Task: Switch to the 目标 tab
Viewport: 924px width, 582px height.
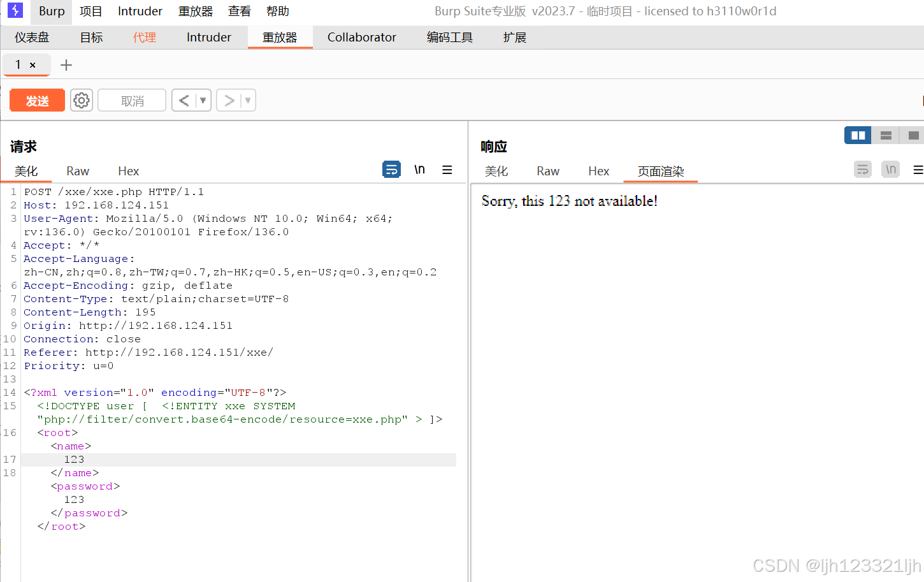Action: pyautogui.click(x=91, y=37)
